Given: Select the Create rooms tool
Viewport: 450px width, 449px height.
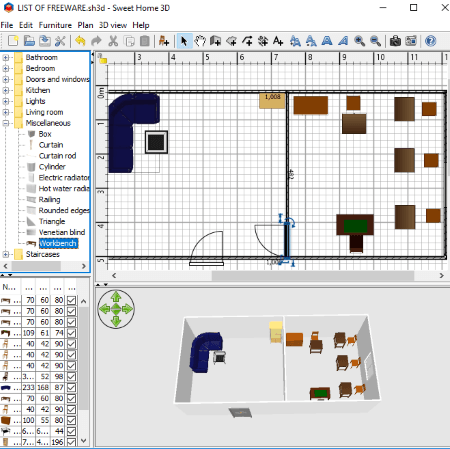Looking at the screenshot, I should [232, 41].
